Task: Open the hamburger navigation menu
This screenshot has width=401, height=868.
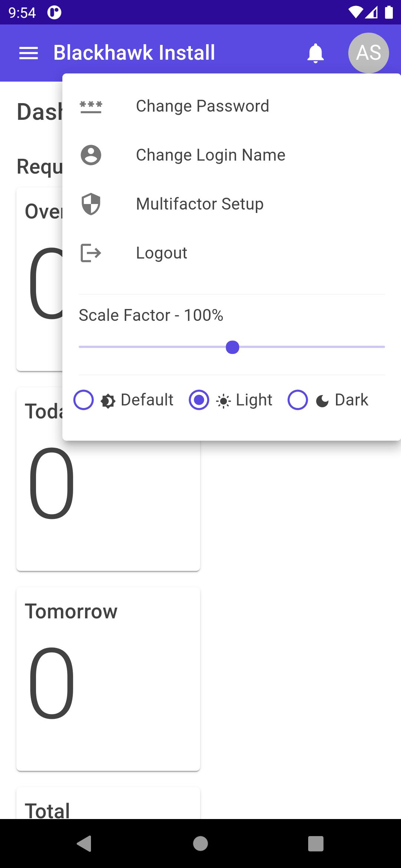Action: (29, 53)
